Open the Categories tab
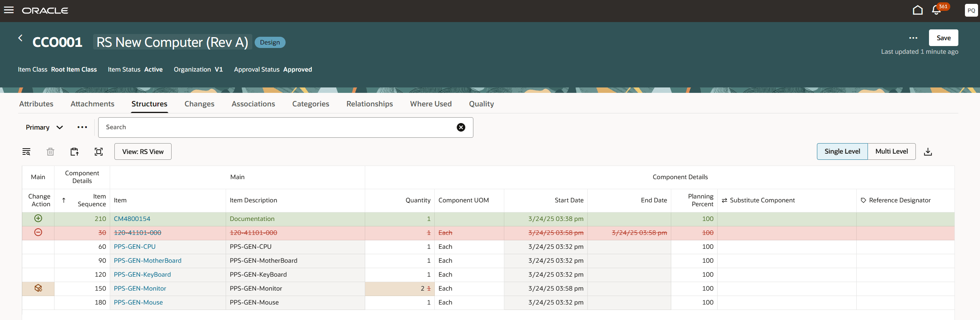The image size is (980, 320). tap(311, 104)
